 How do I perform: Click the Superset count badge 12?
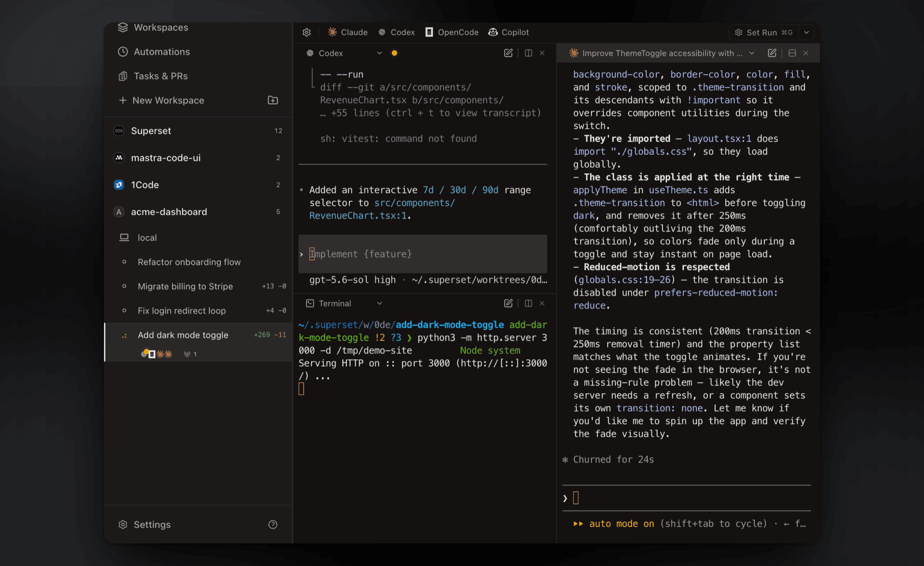coord(278,131)
